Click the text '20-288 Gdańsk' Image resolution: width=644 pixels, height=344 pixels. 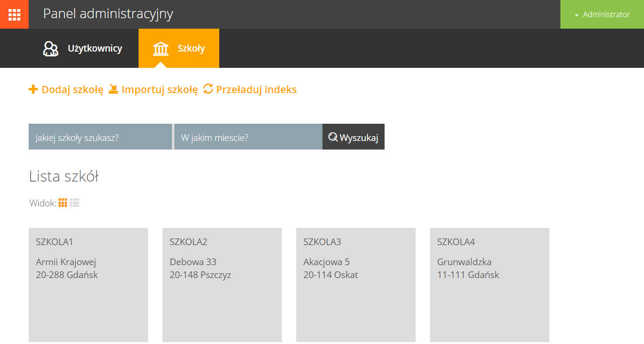67,275
